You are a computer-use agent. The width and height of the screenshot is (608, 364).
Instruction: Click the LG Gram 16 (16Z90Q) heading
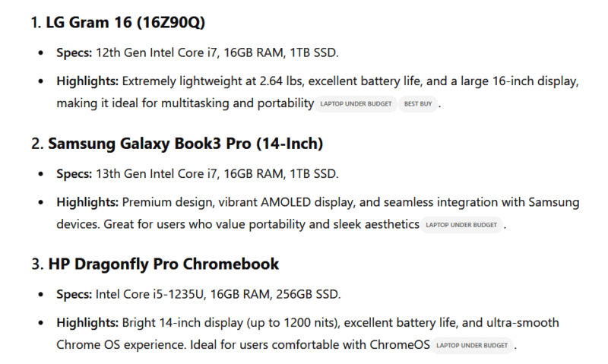126,22
